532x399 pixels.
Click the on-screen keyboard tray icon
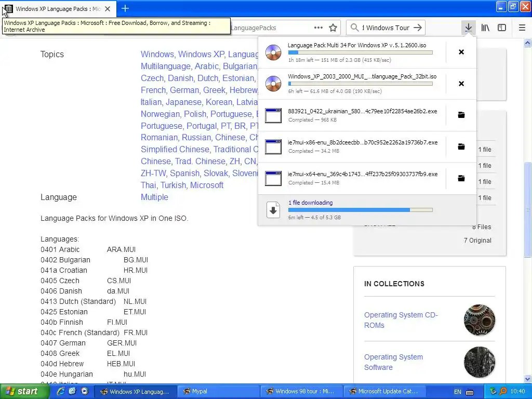coord(470,392)
